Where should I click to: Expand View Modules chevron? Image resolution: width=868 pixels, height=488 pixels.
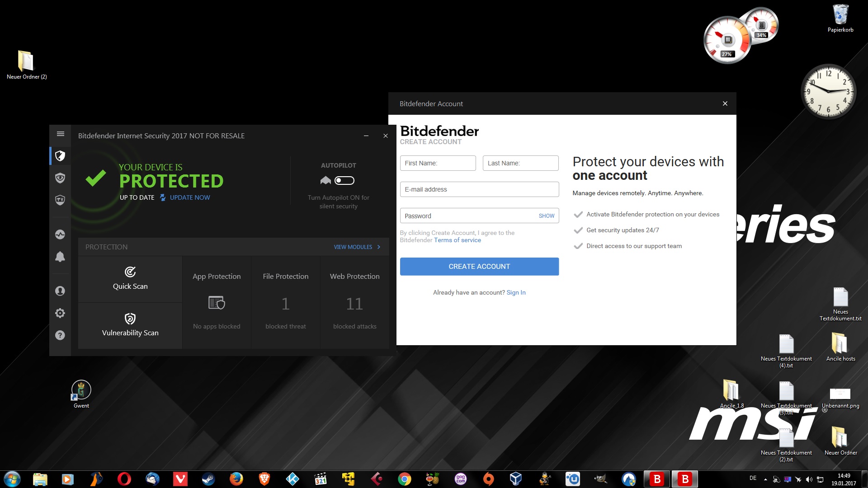(x=379, y=247)
